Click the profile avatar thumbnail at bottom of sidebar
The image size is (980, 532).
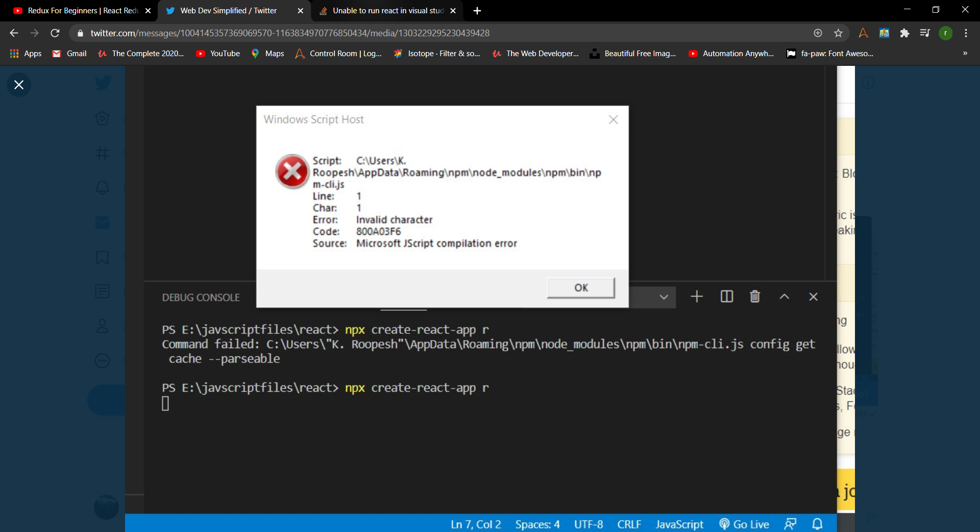(x=106, y=507)
